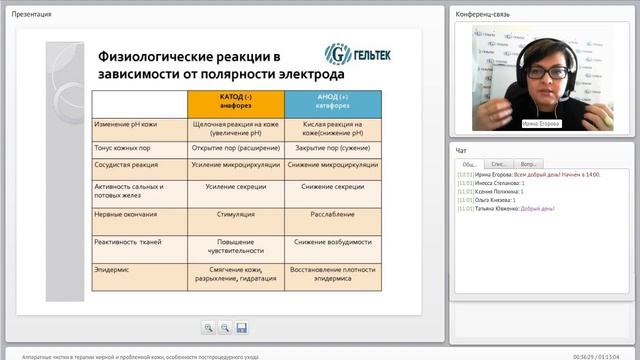
Task: Click the 'Кислая реакция на коже' cell
Action: click(333, 129)
